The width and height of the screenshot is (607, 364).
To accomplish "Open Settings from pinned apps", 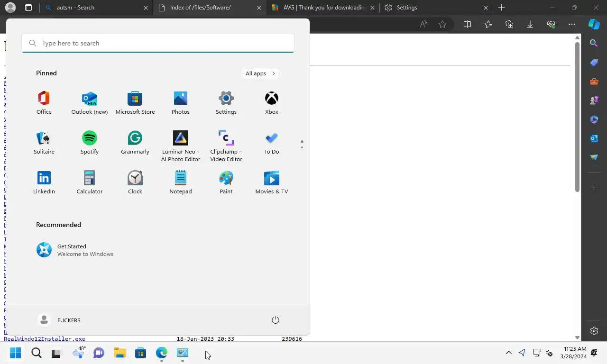I will pos(226,103).
